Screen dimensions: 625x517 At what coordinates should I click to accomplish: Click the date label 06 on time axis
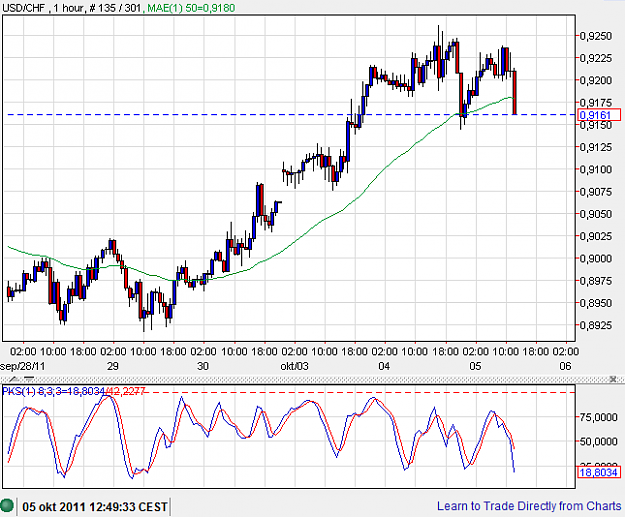(x=565, y=366)
